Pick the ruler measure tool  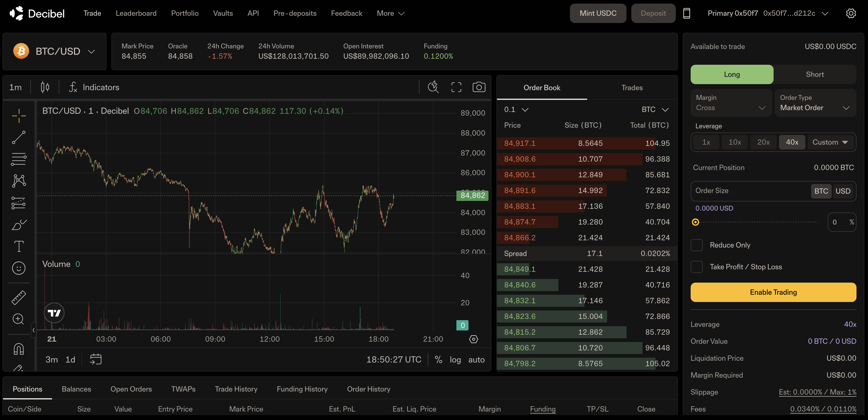tap(19, 298)
